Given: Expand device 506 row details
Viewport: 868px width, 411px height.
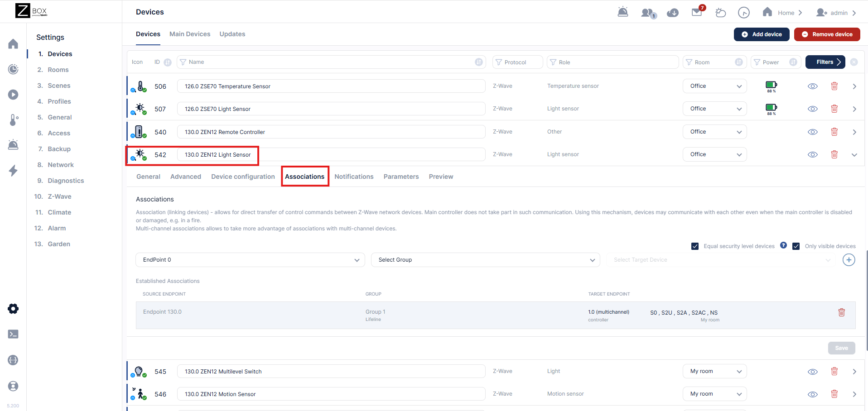Looking at the screenshot, I should pos(854,86).
